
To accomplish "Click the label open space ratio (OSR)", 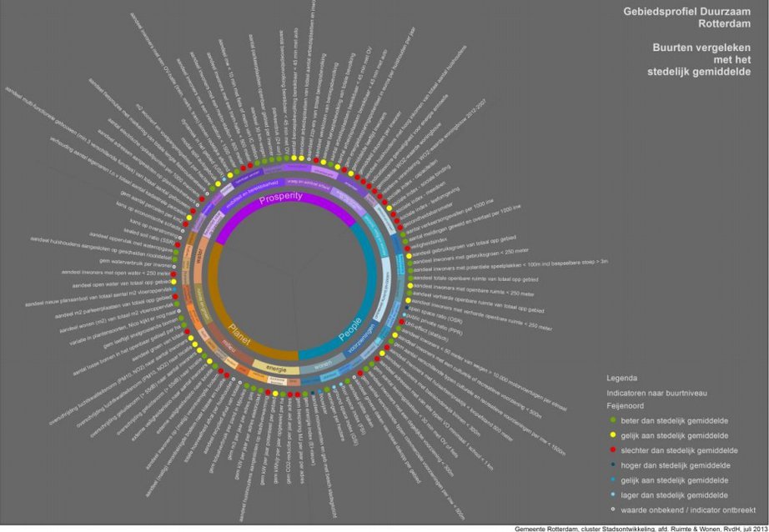I will [435, 315].
